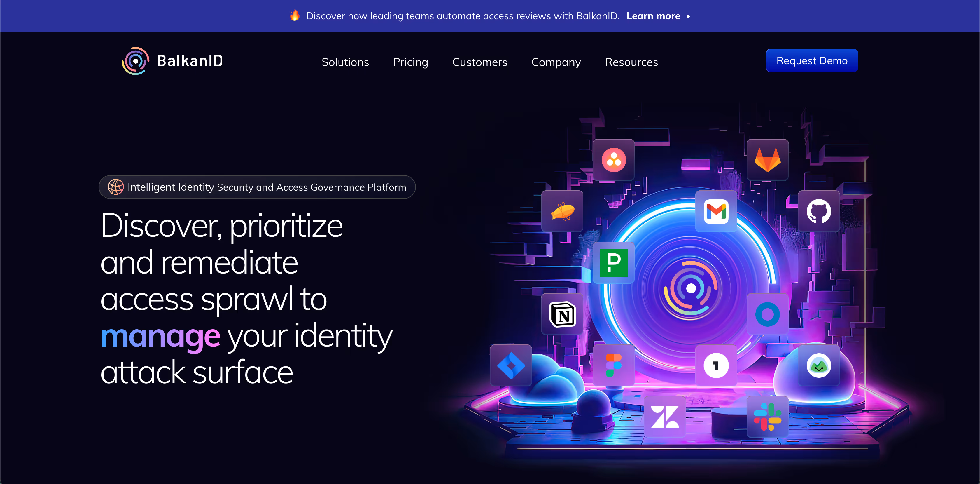
Task: Click the Jira diamond icon
Action: (511, 365)
